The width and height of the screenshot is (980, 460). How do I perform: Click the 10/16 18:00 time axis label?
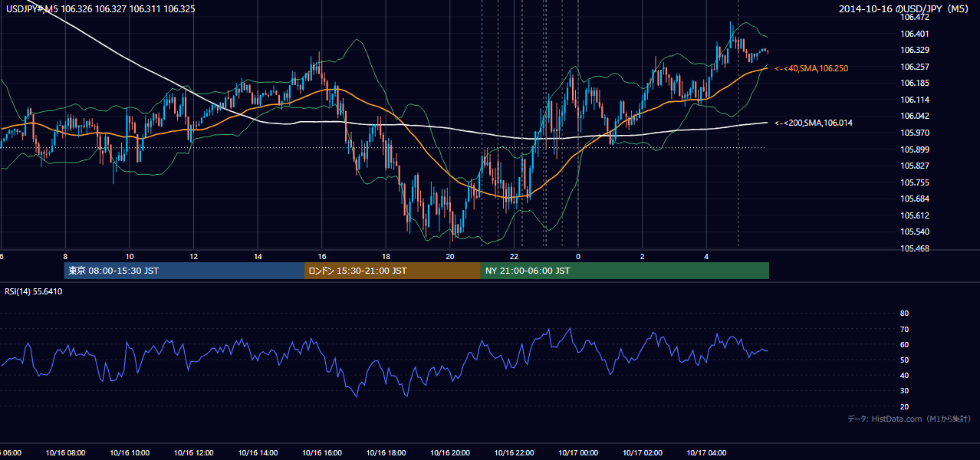click(386, 453)
